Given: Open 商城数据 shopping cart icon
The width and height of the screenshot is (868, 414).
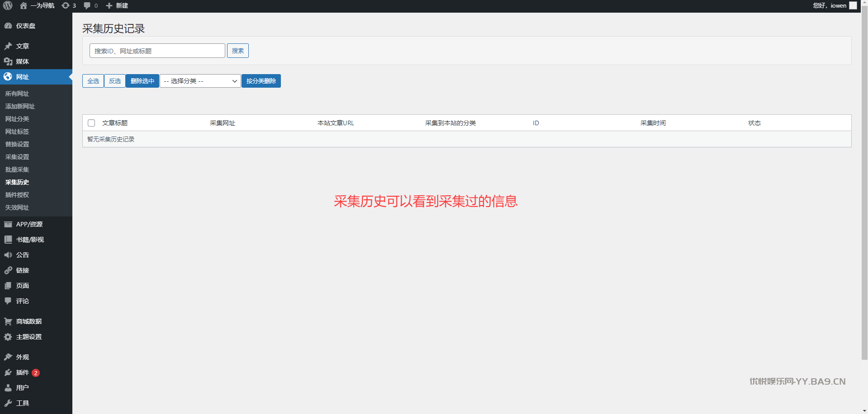Looking at the screenshot, I should [x=8, y=321].
